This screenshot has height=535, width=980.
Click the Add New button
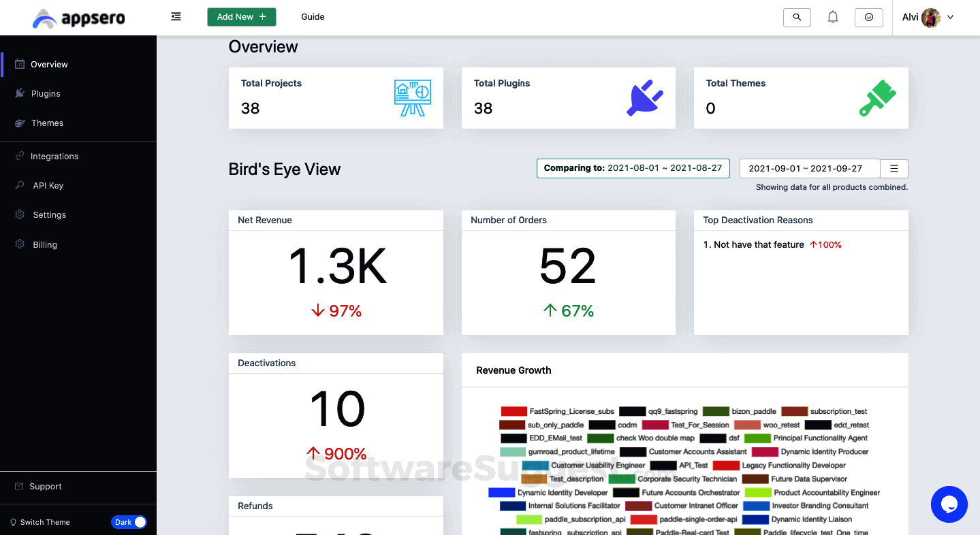point(241,16)
